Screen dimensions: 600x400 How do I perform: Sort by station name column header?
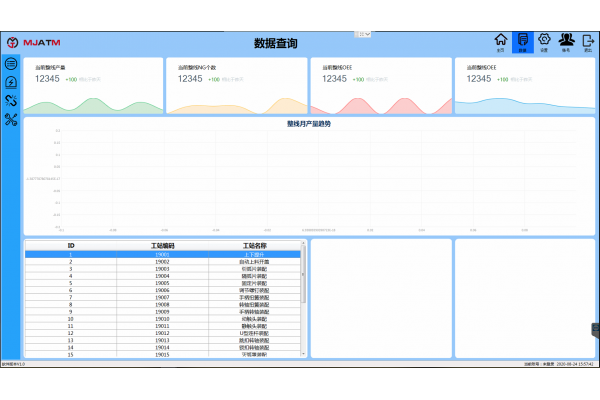pos(254,246)
